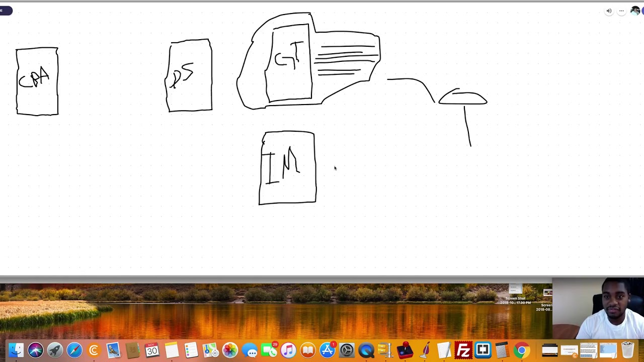The image size is (644, 362).
Task: Open Google Chrome from the Dock
Action: 522,350
